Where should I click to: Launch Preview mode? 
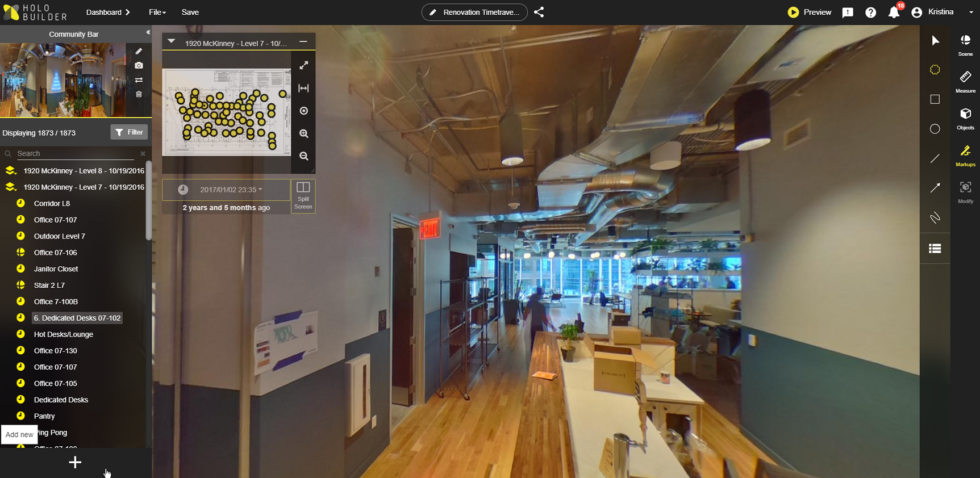pyautogui.click(x=810, y=12)
